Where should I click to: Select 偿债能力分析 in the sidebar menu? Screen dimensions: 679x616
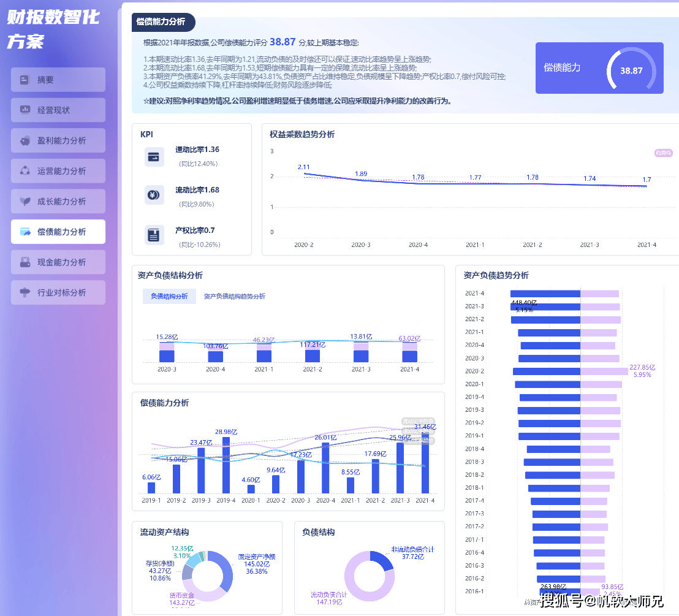coord(58,232)
